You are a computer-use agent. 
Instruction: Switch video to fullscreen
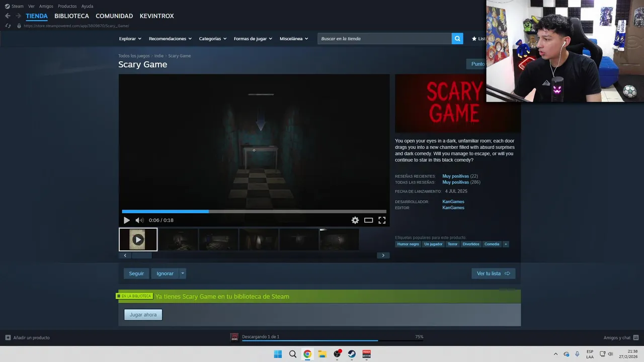tap(382, 220)
